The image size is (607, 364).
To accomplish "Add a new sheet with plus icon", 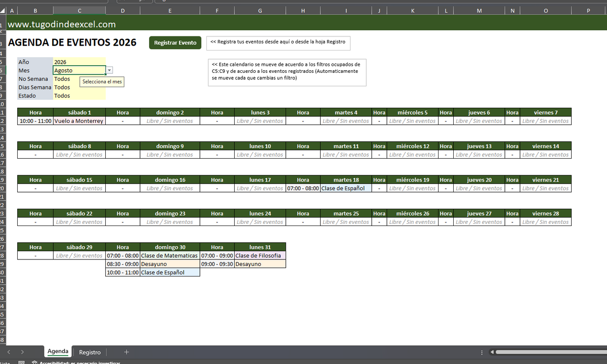I will pos(126,352).
